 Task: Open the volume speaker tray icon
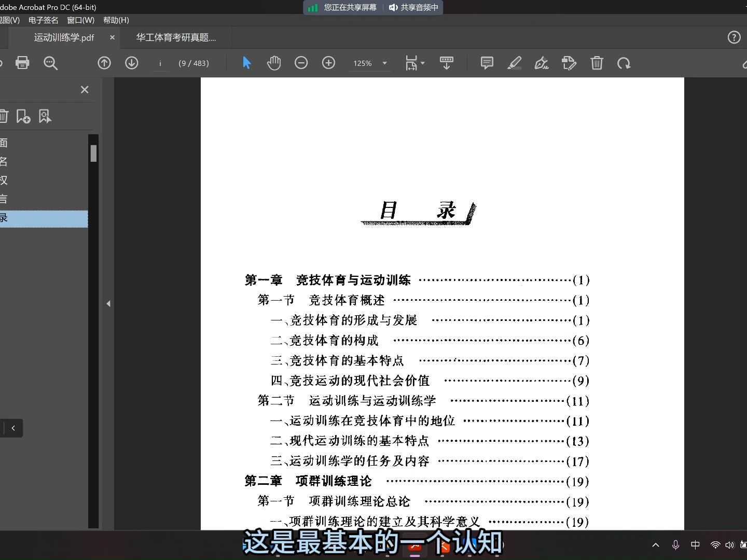click(730, 545)
